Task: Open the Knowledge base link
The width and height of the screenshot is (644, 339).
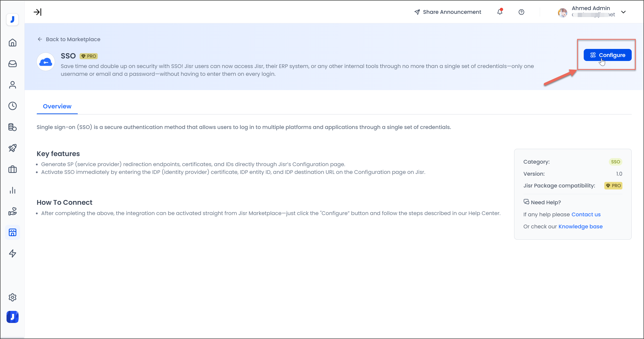Action: tap(580, 227)
